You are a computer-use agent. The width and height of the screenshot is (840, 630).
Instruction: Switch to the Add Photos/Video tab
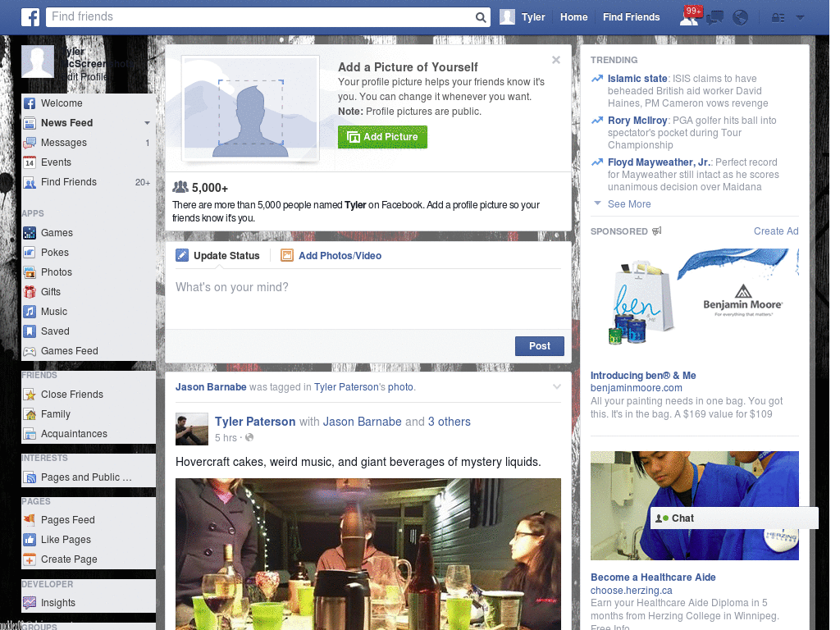340,255
